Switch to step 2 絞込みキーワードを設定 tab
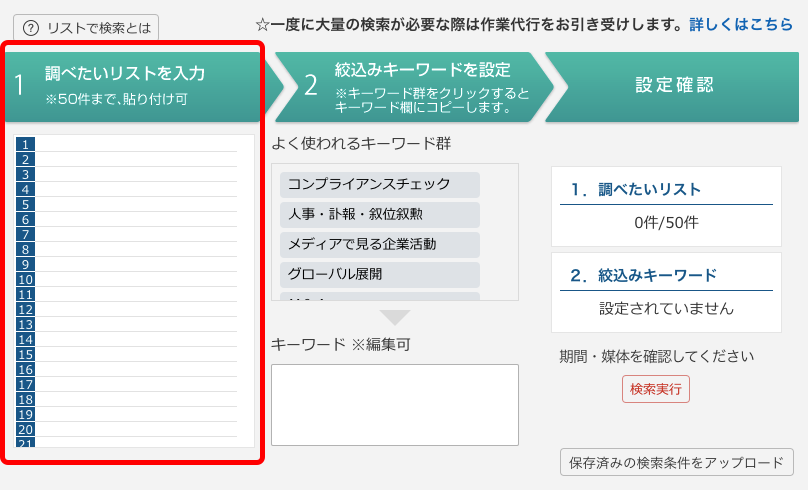Image resolution: width=808 pixels, height=490 pixels. click(410, 86)
